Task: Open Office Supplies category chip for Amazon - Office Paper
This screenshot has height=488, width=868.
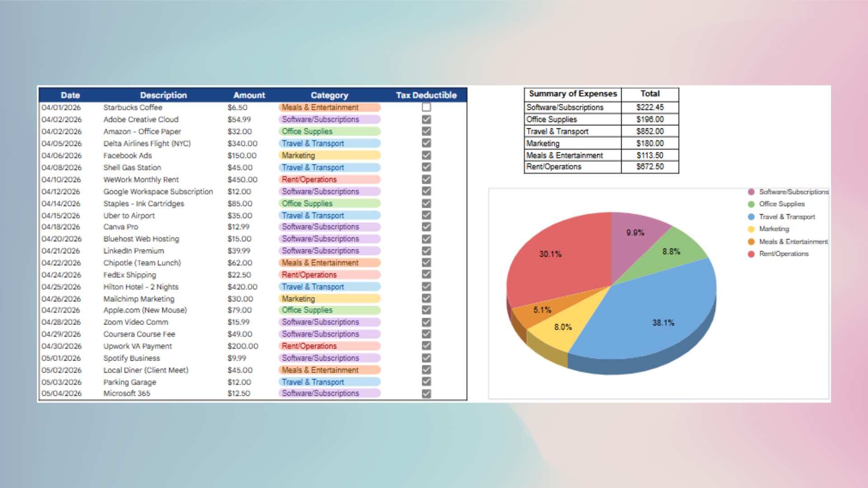Action: [x=330, y=131]
